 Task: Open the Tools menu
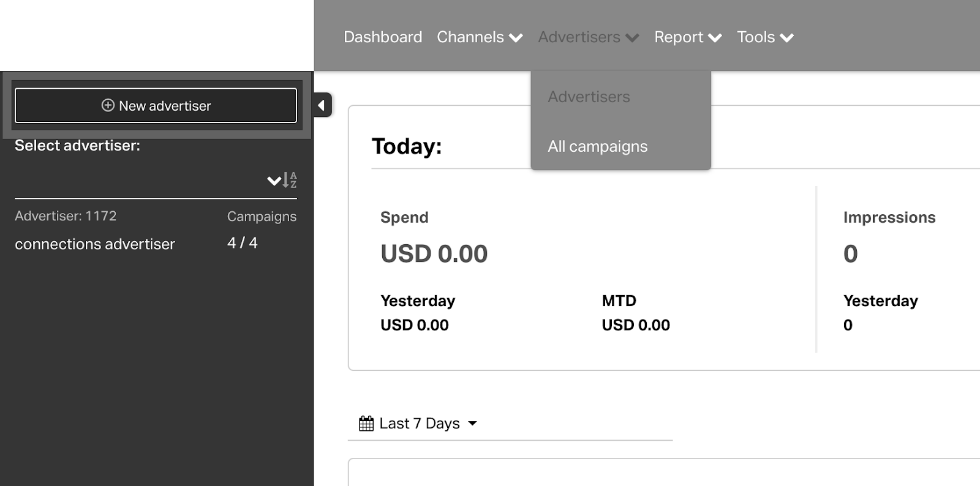(756, 37)
